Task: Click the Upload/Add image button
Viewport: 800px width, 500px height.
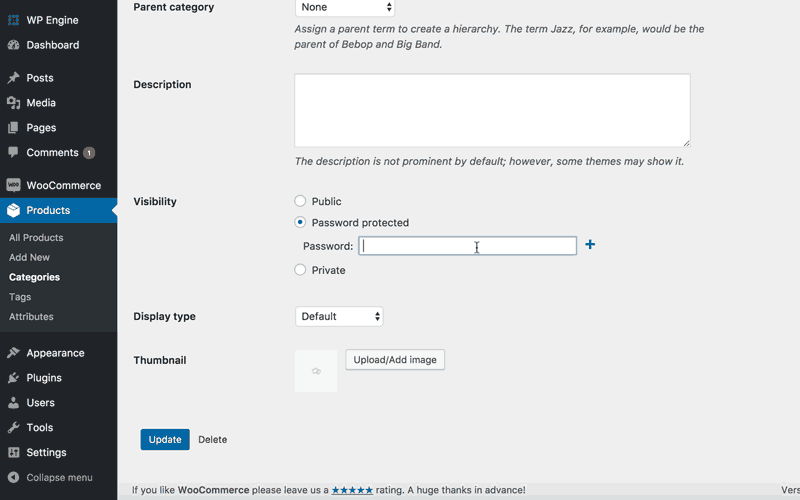Action: [395, 360]
